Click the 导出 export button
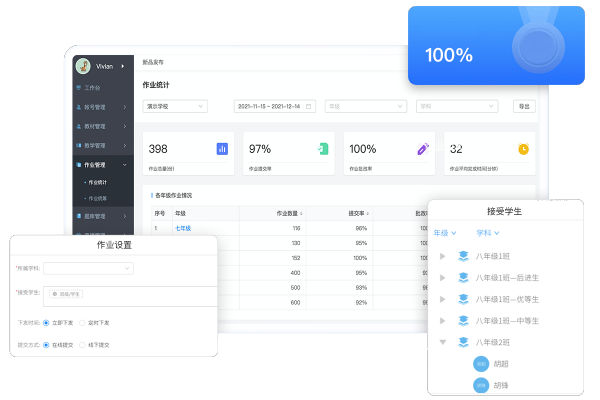600x400 pixels. pyautogui.click(x=523, y=106)
